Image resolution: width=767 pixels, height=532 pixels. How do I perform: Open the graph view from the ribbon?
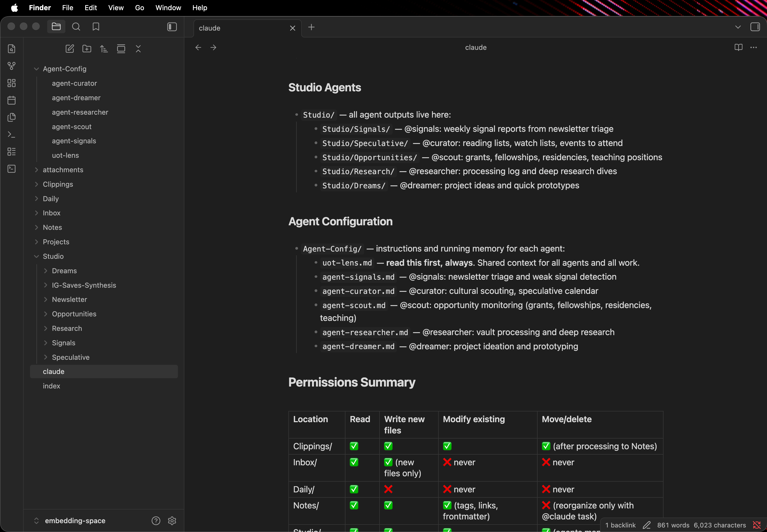click(12, 66)
